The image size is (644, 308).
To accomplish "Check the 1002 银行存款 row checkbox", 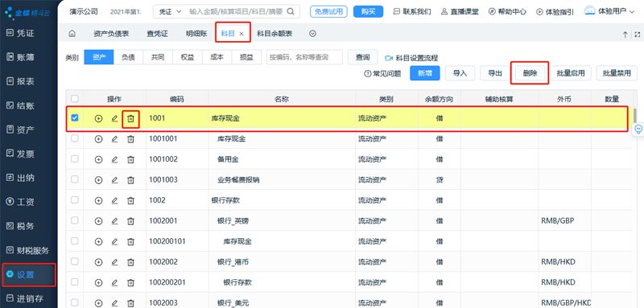I will click(x=74, y=199).
